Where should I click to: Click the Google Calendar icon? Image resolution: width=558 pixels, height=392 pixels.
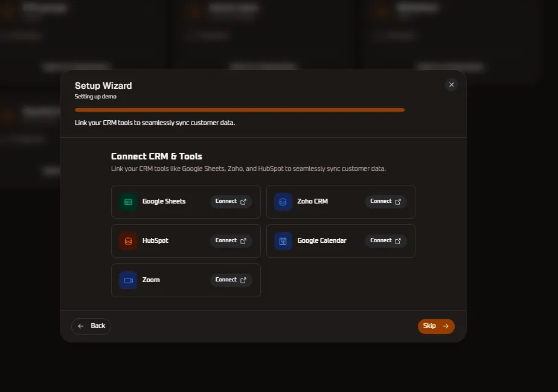(x=283, y=241)
